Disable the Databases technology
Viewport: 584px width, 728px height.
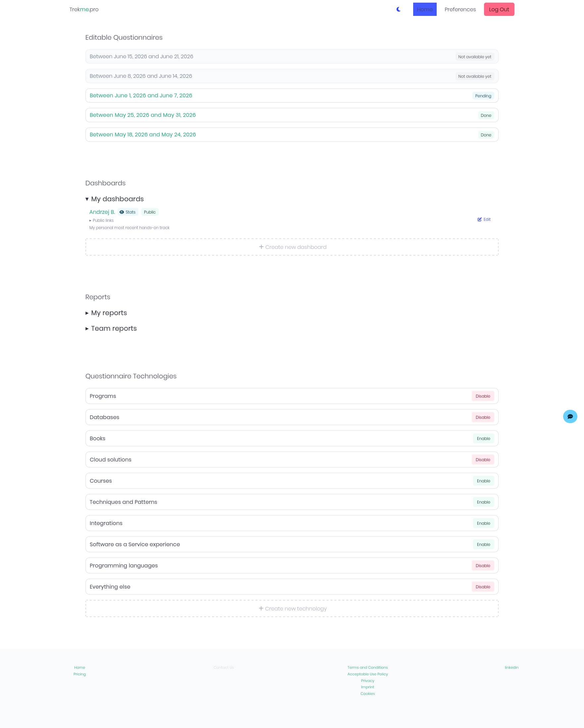[483, 417]
